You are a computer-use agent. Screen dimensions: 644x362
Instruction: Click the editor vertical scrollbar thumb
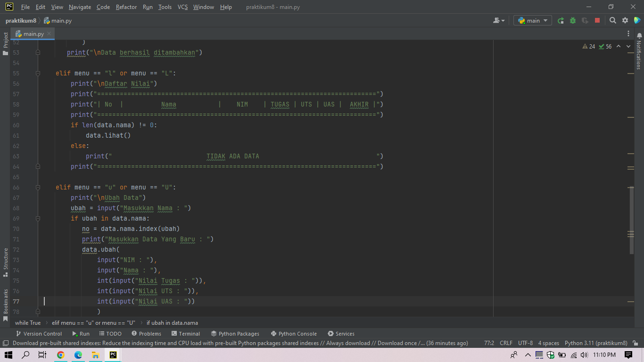click(x=631, y=221)
